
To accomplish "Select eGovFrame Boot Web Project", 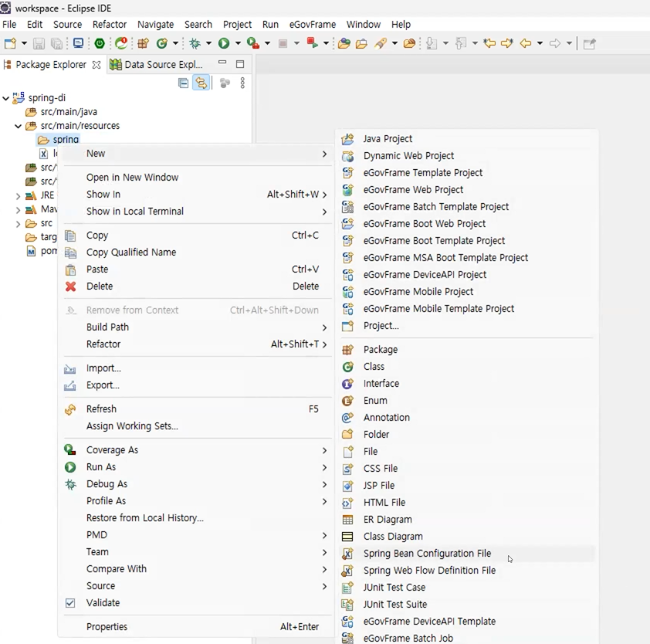I will [467, 224].
